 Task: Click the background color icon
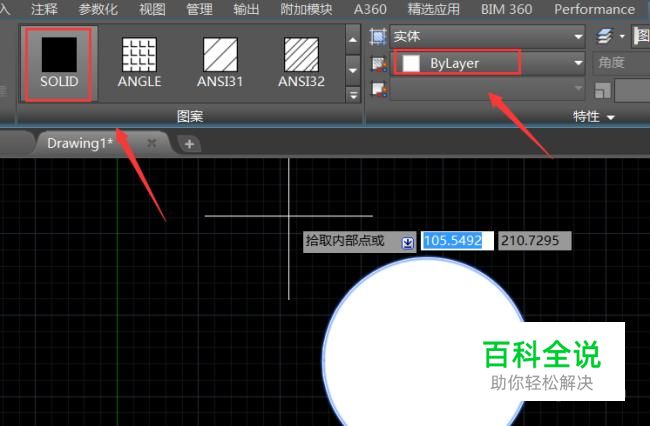click(379, 89)
